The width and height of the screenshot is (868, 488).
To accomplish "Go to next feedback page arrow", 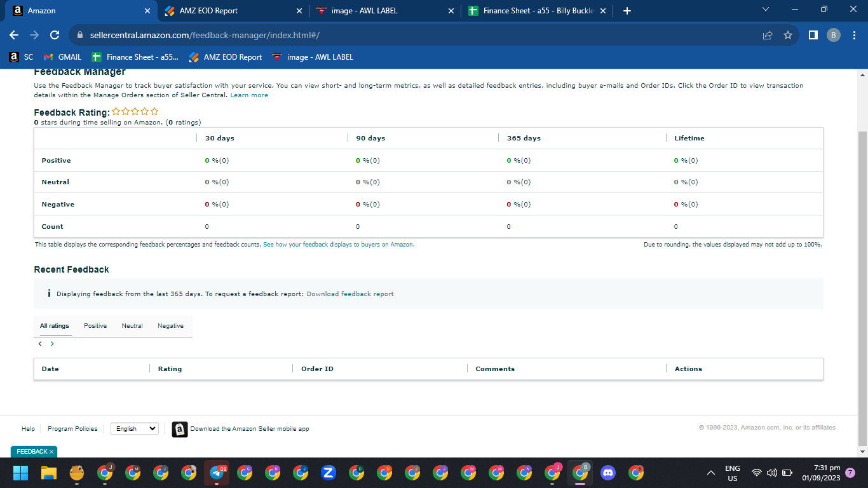I will click(x=52, y=344).
